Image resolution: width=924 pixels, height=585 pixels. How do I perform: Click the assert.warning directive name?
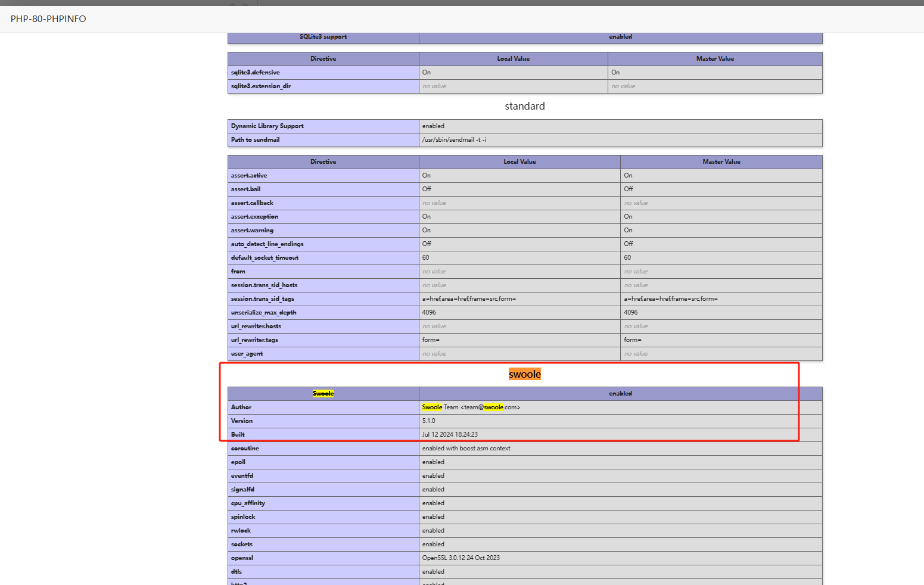[x=253, y=231]
